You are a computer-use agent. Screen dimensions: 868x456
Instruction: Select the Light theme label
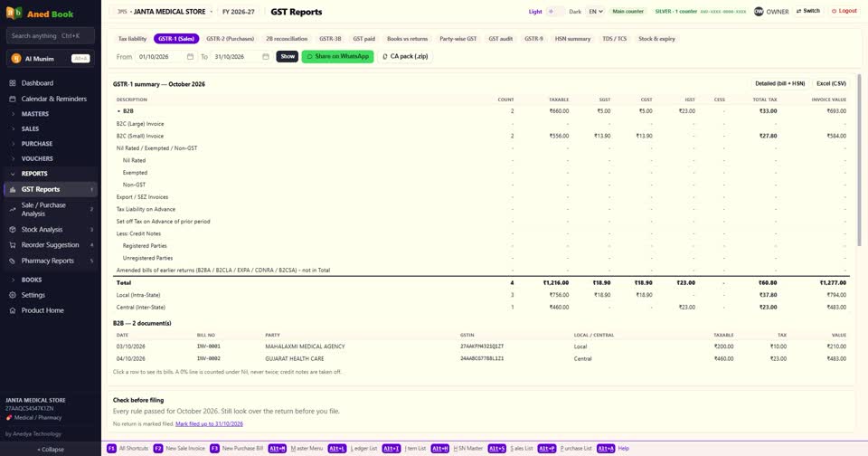534,12
